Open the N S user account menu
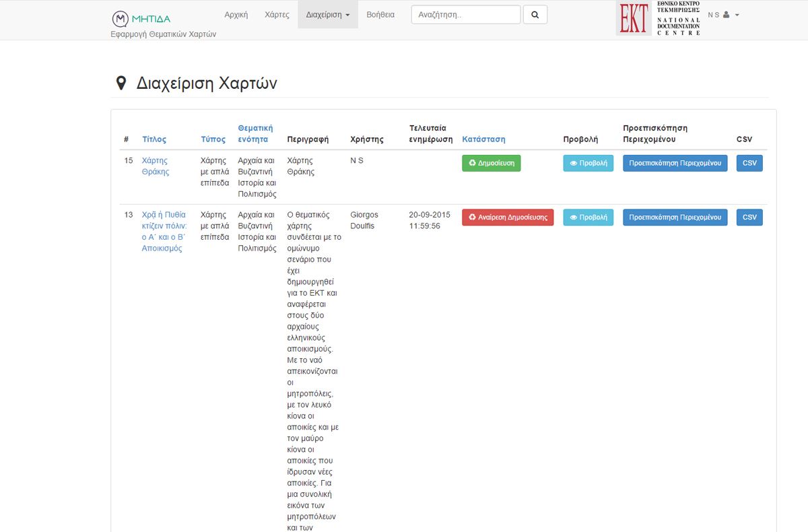Viewport: 808px width, 532px height. [723, 15]
